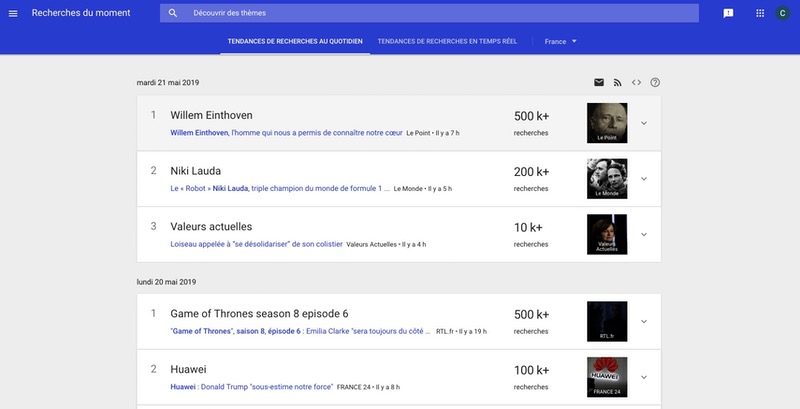This screenshot has width=800, height=409.
Task: Select the Huawei trend title
Action: point(188,369)
